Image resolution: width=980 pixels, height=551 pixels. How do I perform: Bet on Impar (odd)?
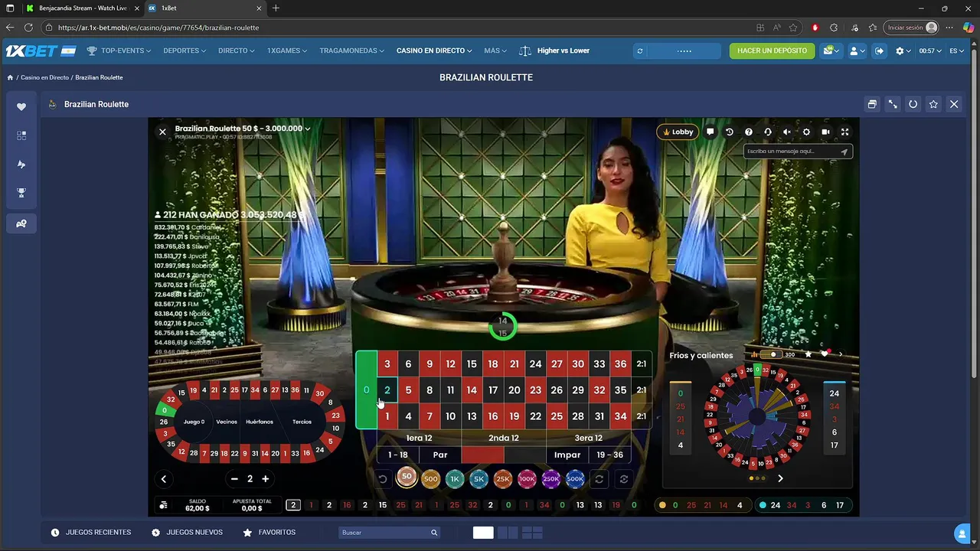coord(567,455)
